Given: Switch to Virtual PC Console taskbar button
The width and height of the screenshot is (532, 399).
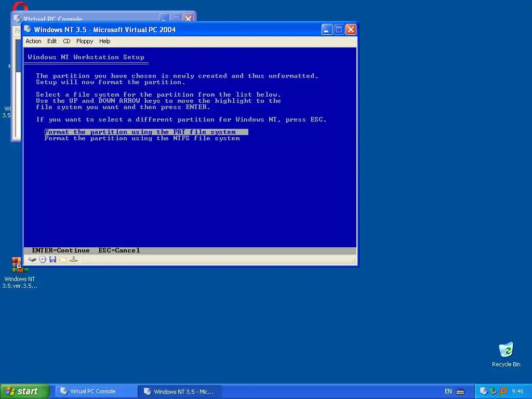Looking at the screenshot, I should 96,391.
